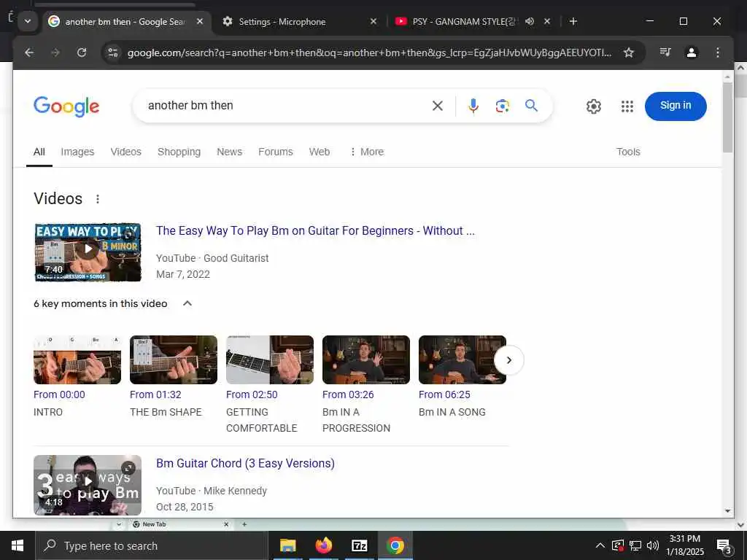Switch to Shopping results tab
The image size is (747, 560).
coord(179,152)
